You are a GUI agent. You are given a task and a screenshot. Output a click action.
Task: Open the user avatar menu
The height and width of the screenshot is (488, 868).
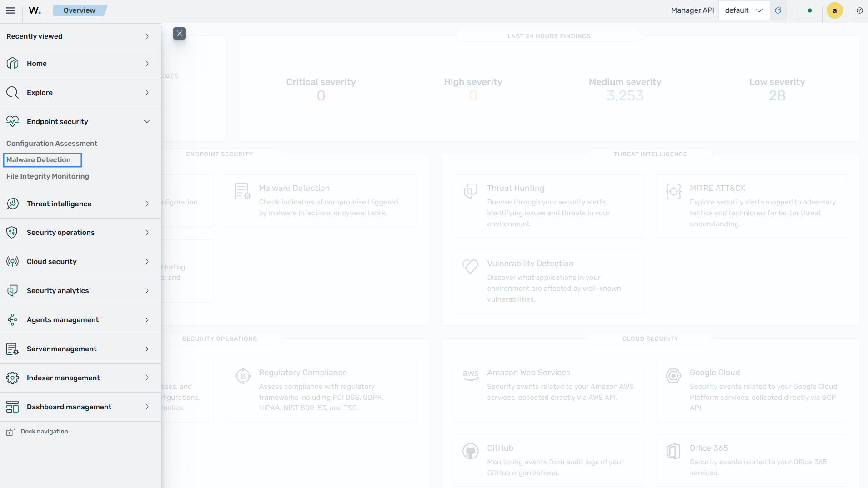834,10
